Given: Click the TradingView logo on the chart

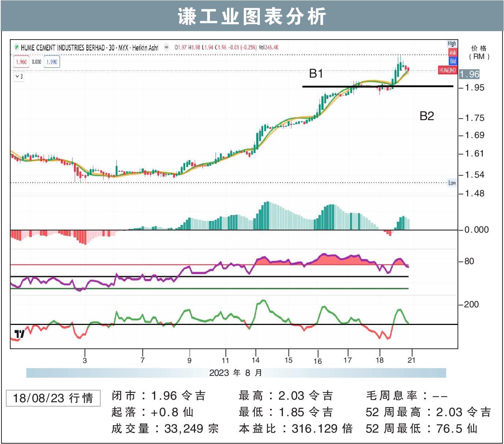Looking at the screenshot, I should click(x=19, y=334).
